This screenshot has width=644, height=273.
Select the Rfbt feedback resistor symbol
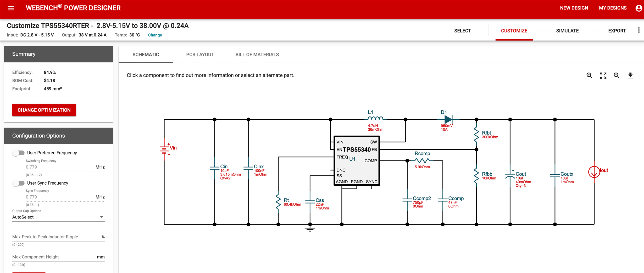476,135
